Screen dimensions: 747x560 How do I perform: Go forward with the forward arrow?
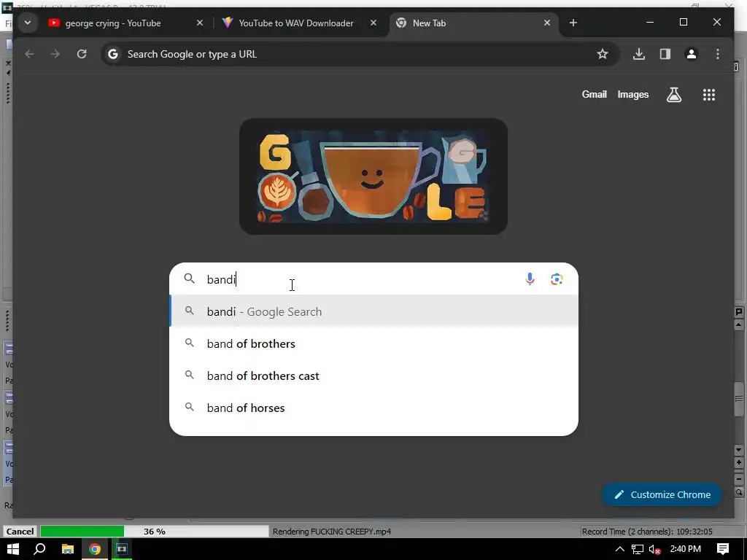pos(55,54)
